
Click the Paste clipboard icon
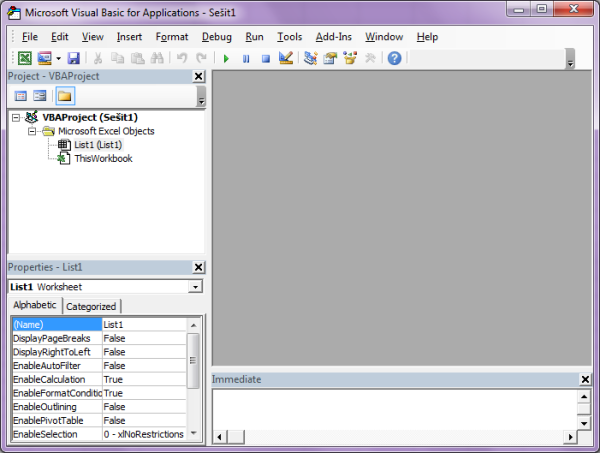138,58
